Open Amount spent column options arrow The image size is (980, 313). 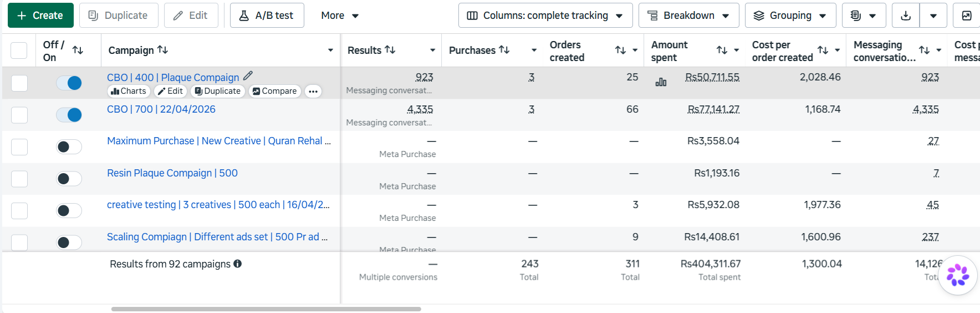[736, 51]
